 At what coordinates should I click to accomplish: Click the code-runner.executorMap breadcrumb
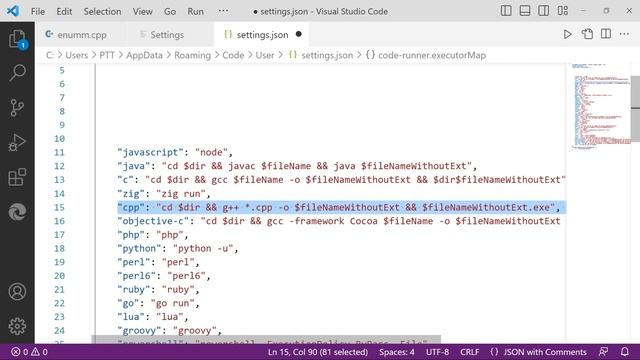[432, 55]
